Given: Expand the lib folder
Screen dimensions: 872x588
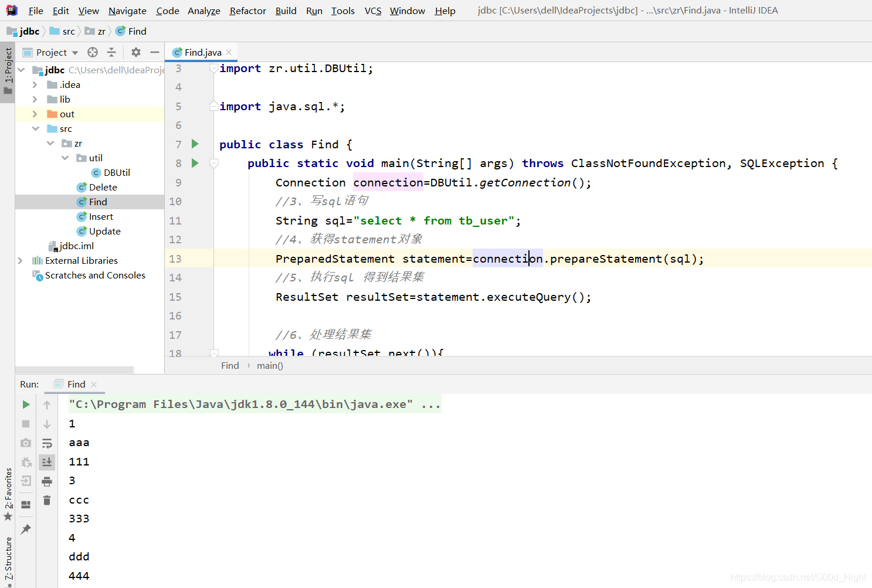Looking at the screenshot, I should pos(35,99).
